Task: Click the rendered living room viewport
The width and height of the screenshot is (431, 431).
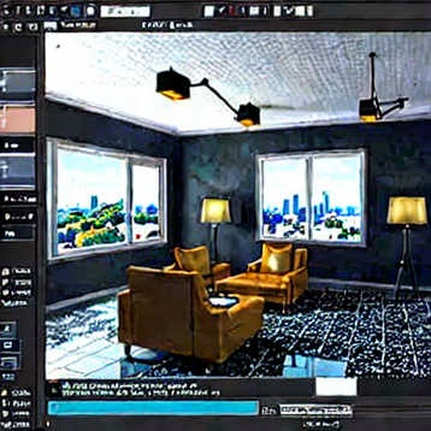Action: coord(237,205)
